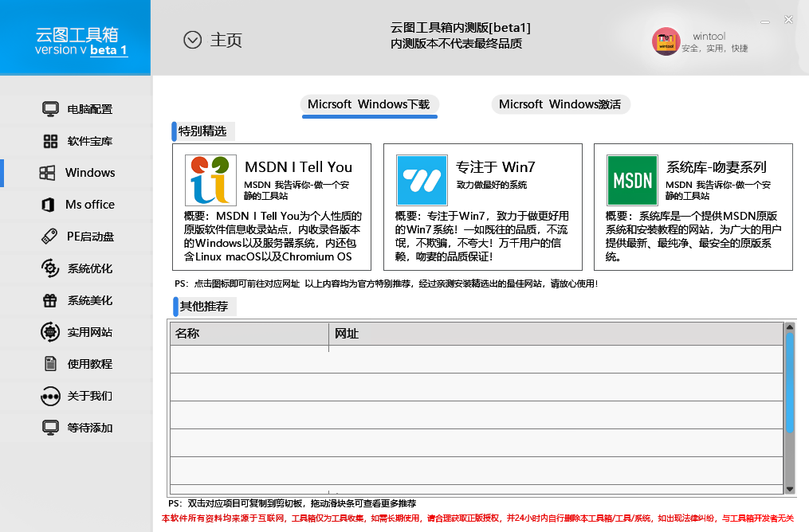Open green MSDN 系统库 logo icon
Screen dimensions: 809x532
click(632, 181)
